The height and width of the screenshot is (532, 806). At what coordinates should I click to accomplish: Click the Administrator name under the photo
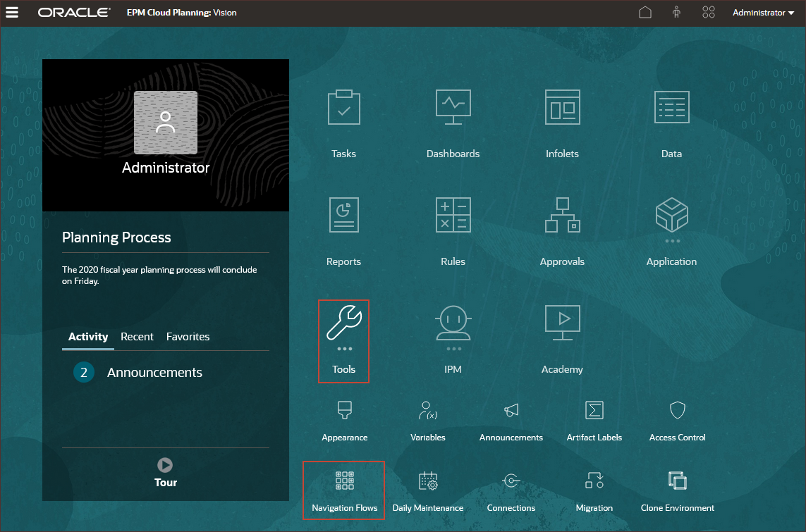coord(166,168)
